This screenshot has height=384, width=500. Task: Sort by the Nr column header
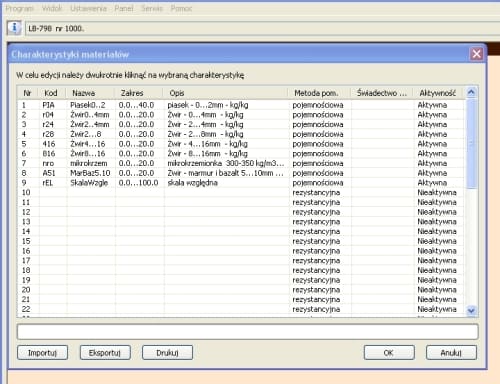[x=27, y=93]
